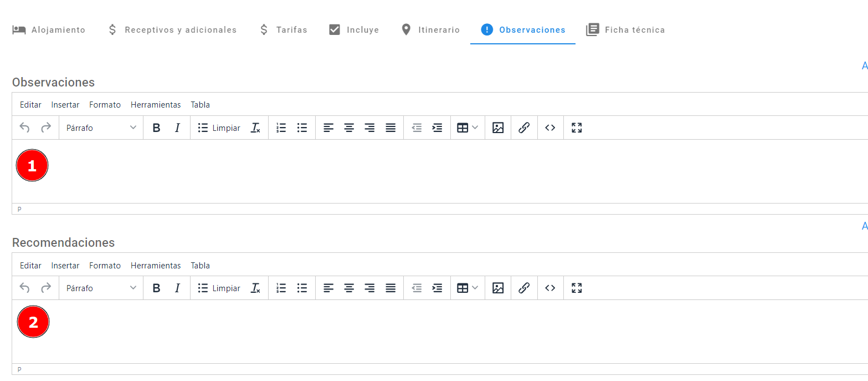Open source code view in Observaciones editor

(x=550, y=128)
